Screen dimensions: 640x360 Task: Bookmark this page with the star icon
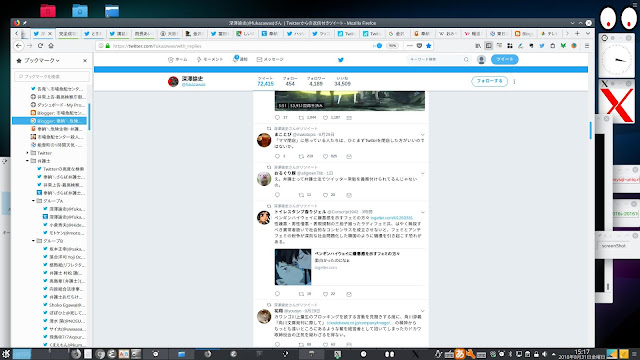[429, 46]
